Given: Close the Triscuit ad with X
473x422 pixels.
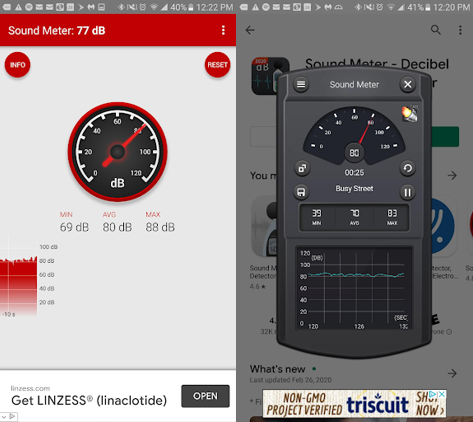Looking at the screenshot, I should click(x=442, y=394).
